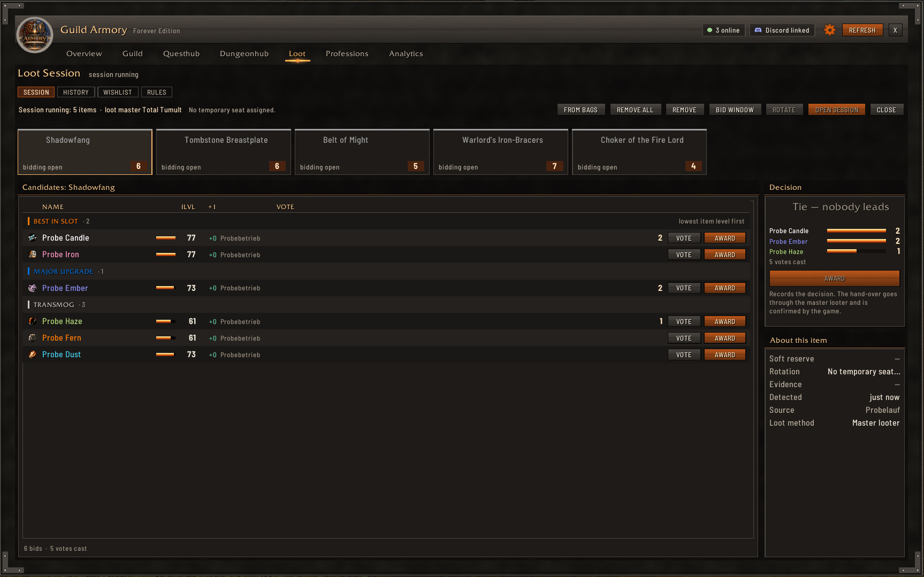Award Shadowfang to Probe Dust
The height and width of the screenshot is (577, 924).
click(725, 355)
